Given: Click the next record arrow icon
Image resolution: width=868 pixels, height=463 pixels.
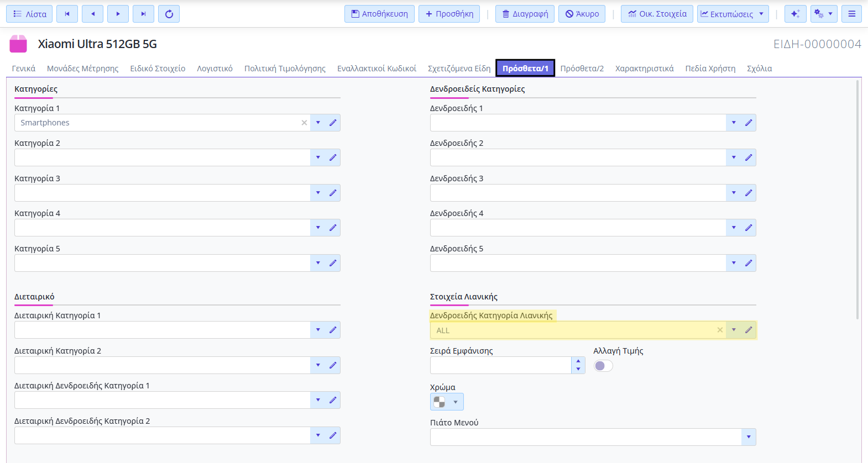Looking at the screenshot, I should (118, 14).
